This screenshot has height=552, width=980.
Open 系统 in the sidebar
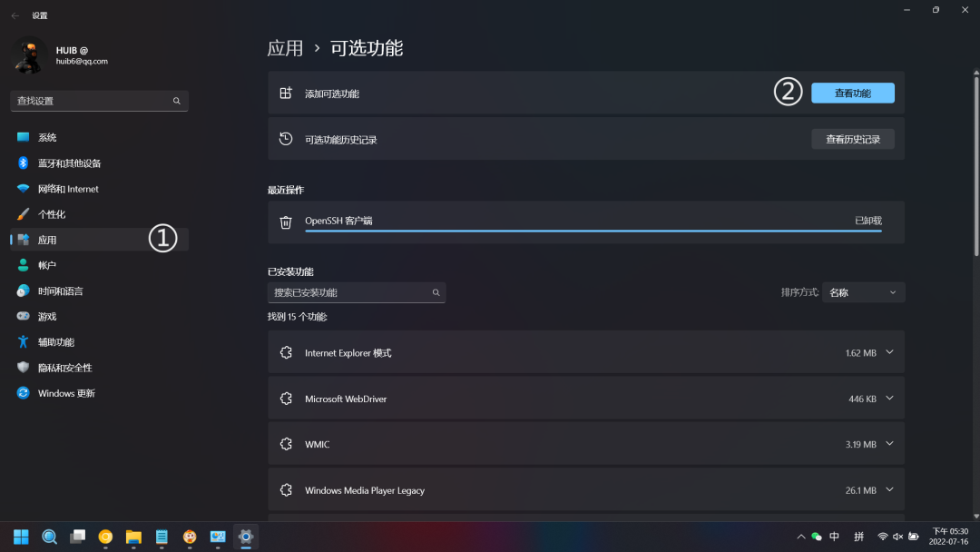pos(100,137)
